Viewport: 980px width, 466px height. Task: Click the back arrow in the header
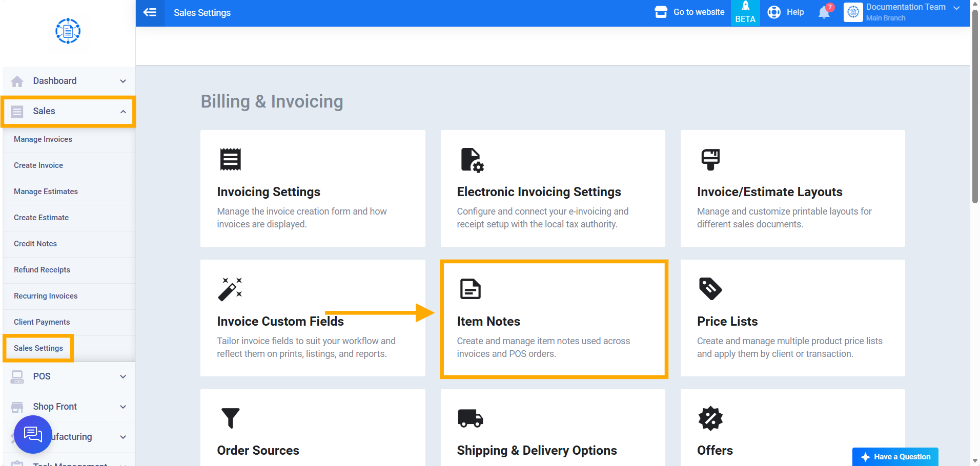pyautogui.click(x=150, y=12)
